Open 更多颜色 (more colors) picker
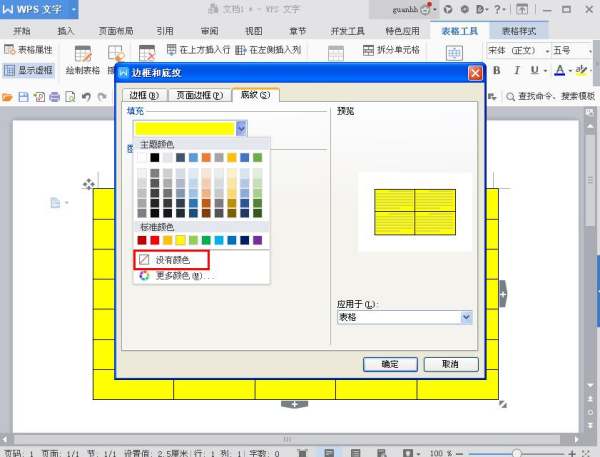 tap(178, 276)
